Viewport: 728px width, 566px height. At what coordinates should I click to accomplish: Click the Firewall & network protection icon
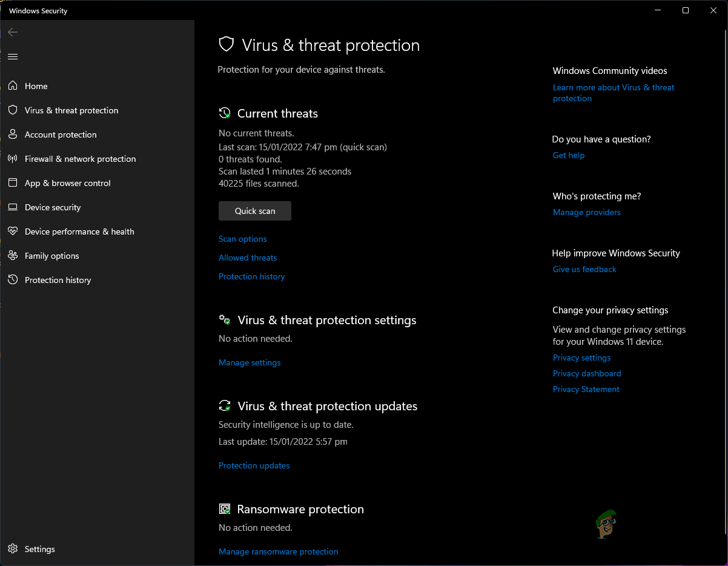tap(13, 159)
